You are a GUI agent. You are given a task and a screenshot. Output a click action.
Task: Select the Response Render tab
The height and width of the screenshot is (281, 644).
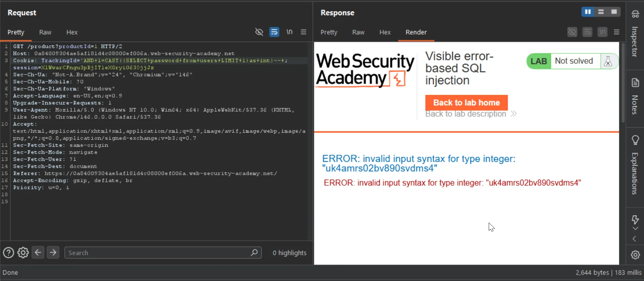(416, 32)
